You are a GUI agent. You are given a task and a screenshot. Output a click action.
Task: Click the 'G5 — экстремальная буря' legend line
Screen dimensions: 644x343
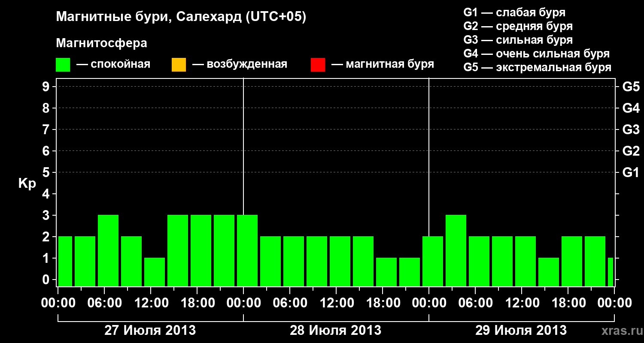tap(537, 68)
